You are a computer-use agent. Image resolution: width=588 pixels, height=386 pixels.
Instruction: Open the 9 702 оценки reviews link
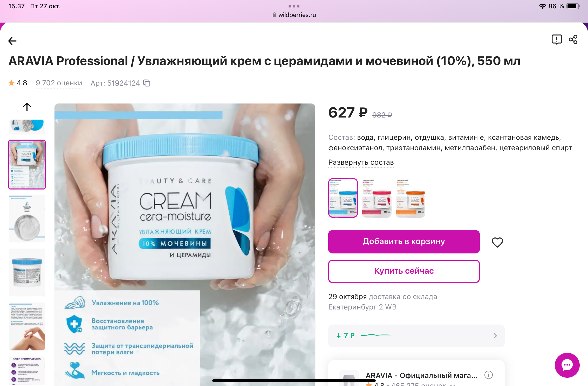click(x=59, y=83)
